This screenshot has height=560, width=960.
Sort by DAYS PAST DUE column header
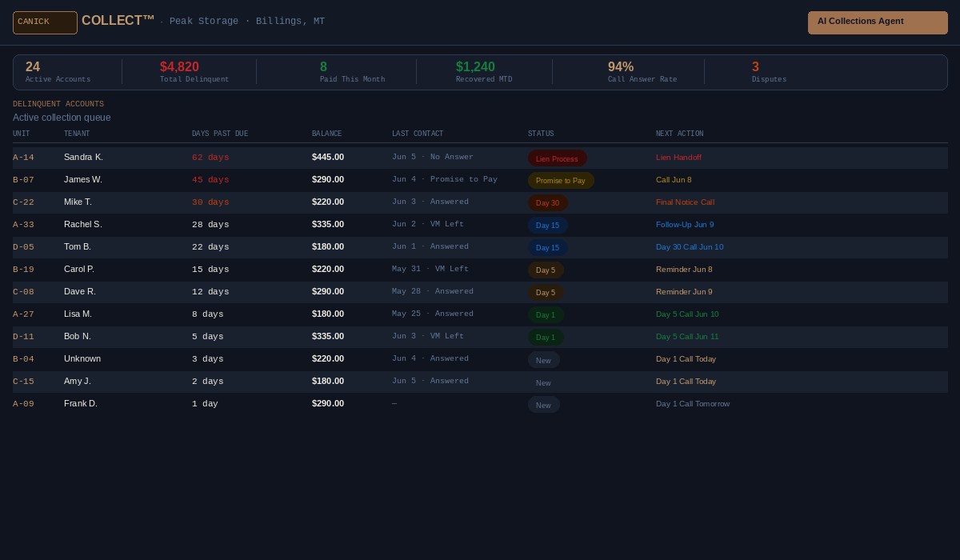[220, 134]
